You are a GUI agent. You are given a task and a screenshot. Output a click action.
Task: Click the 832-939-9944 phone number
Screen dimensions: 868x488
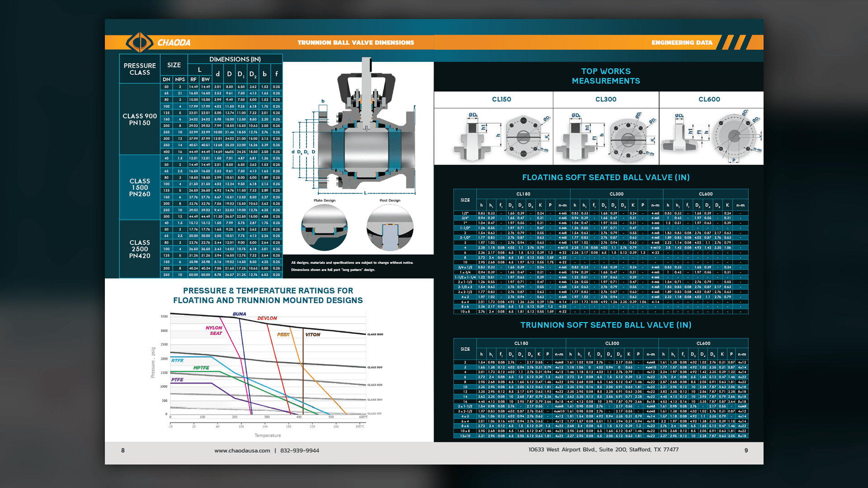coord(300,450)
